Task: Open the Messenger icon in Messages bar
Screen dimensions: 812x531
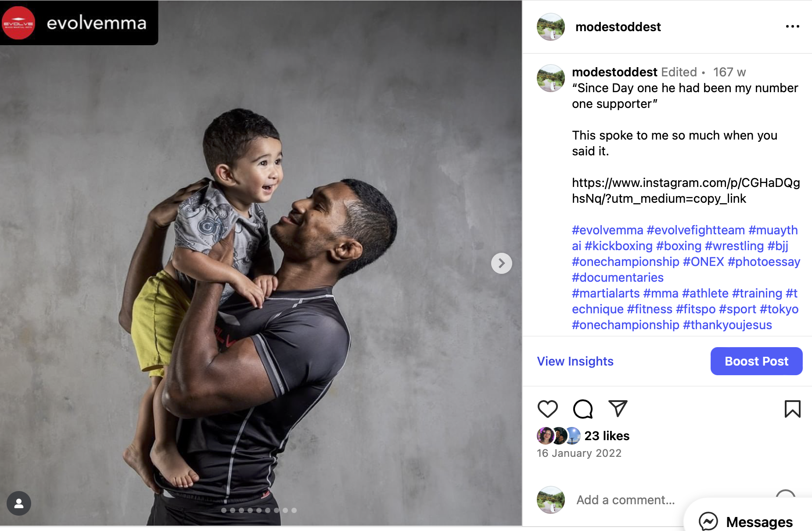Action: 708,521
